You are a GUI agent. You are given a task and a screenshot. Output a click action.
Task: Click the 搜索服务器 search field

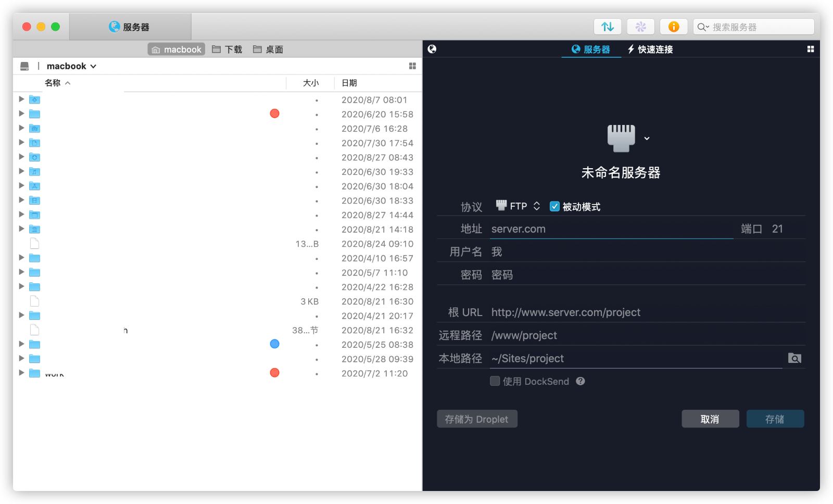(753, 27)
